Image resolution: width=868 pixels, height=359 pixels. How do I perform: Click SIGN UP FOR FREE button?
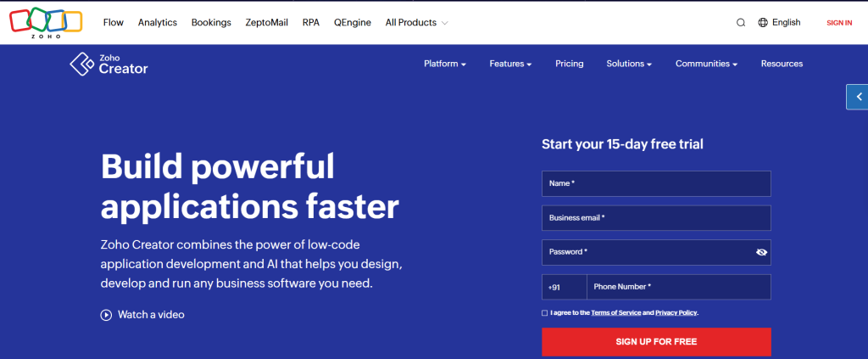click(x=656, y=342)
